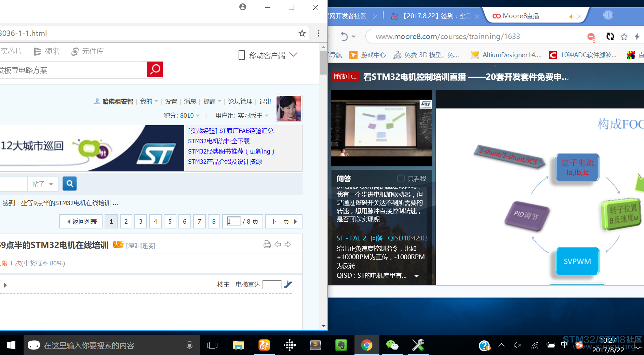Click 下一页 next page button
This screenshot has height=355, width=644.
(283, 221)
